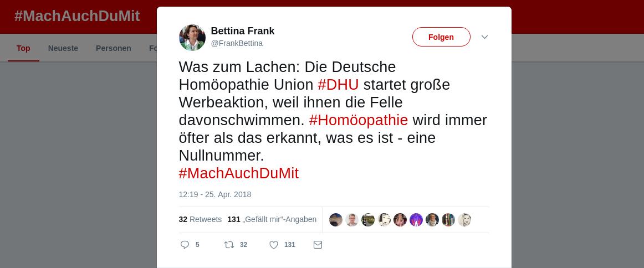Open Bettina Frank's profile picture
The height and width of the screenshot is (268, 644).
point(192,37)
